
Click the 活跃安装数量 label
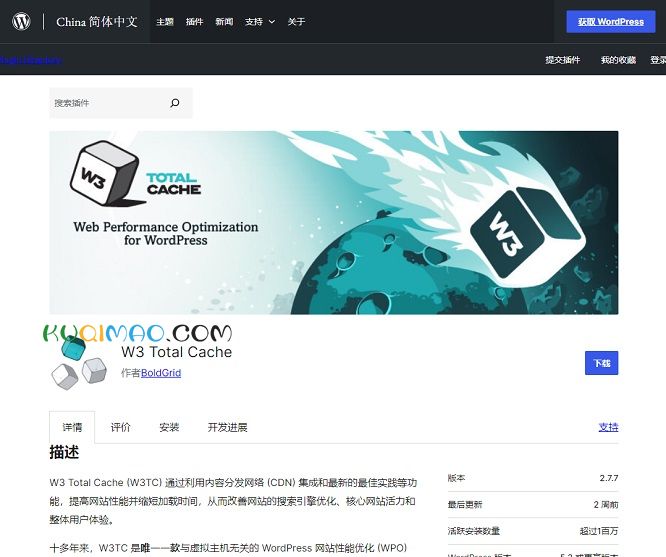coord(474,531)
